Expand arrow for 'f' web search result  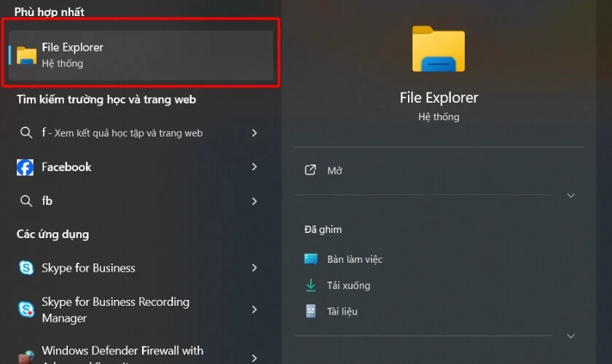click(254, 133)
